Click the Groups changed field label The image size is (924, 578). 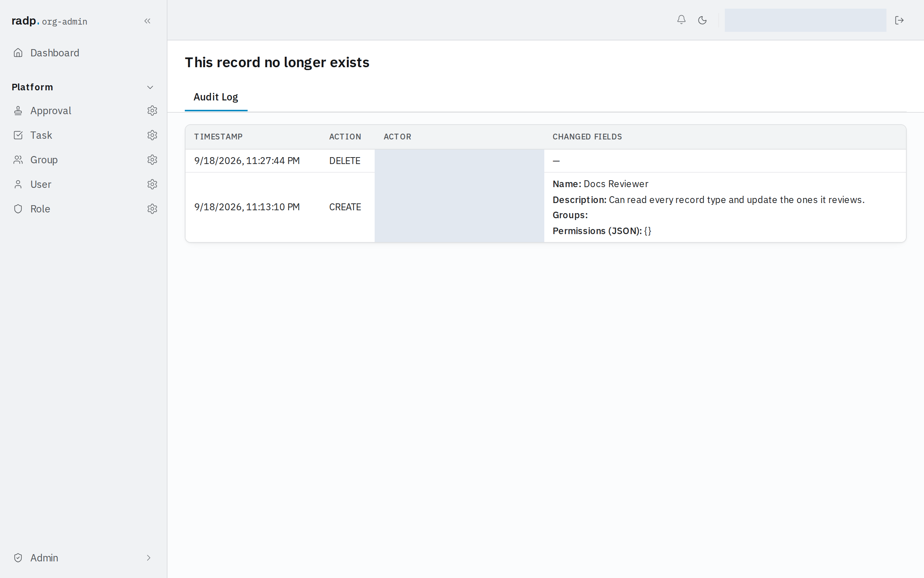pos(570,215)
